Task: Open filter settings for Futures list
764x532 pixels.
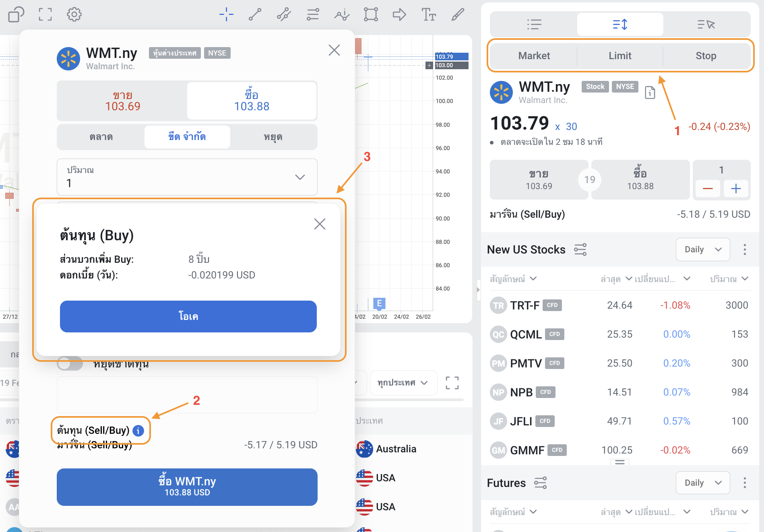Action: point(540,483)
